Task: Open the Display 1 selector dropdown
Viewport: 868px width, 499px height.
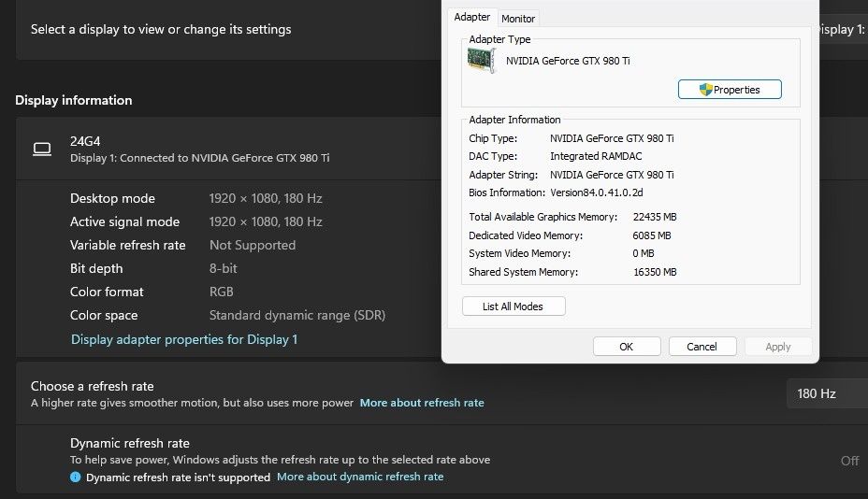Action: click(842, 29)
